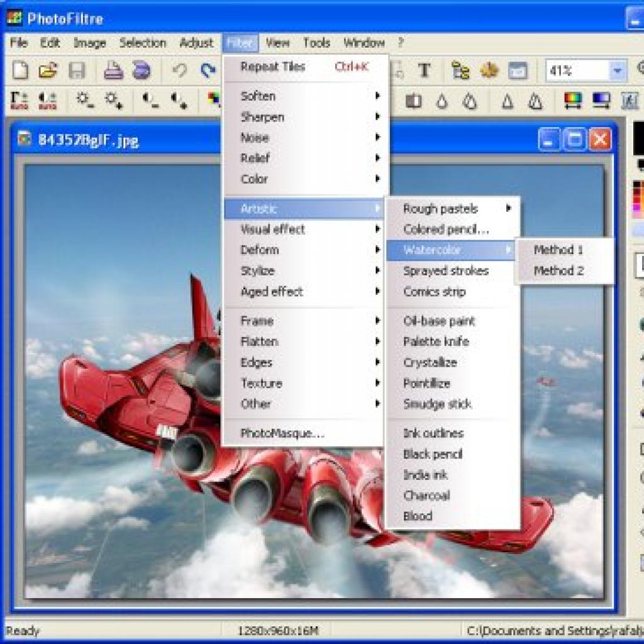Select Repeat Tiles in Filter menu

[x=304, y=67]
